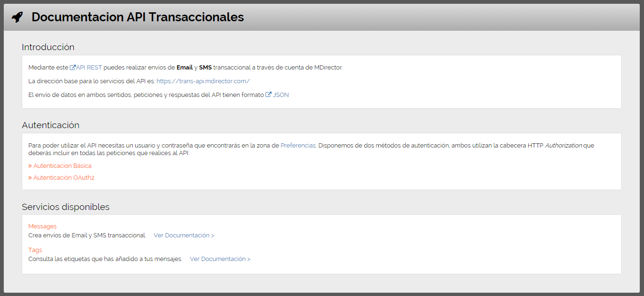Open the trans-api.mdirector.com base URL

coord(203,81)
